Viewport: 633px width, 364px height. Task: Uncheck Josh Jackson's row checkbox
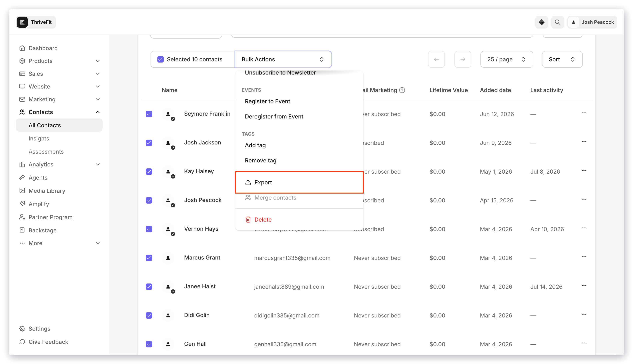coord(149,143)
